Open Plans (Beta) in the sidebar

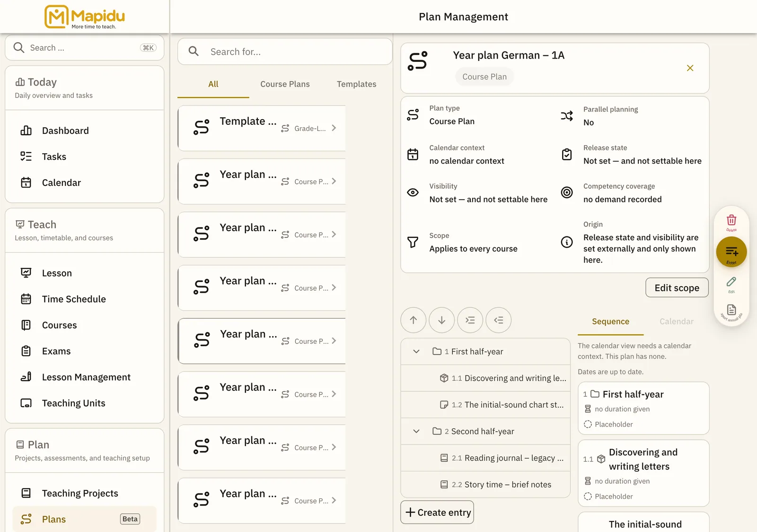85,519
